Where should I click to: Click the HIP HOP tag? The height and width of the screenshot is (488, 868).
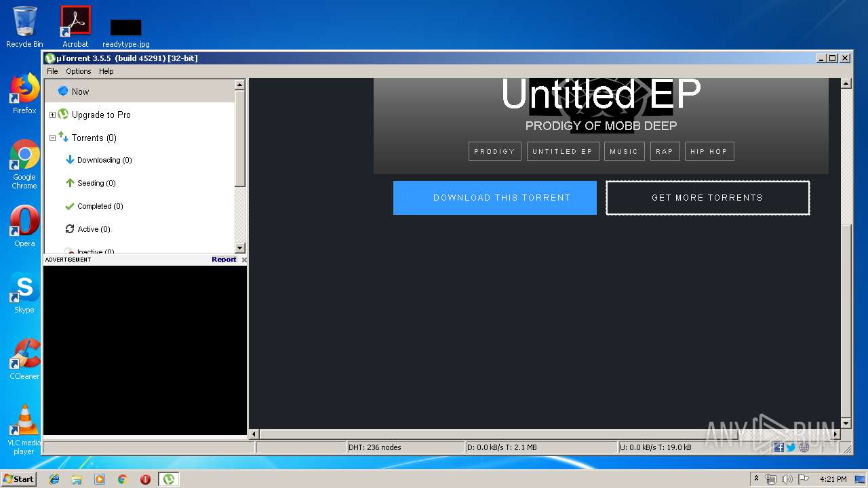pyautogui.click(x=709, y=151)
